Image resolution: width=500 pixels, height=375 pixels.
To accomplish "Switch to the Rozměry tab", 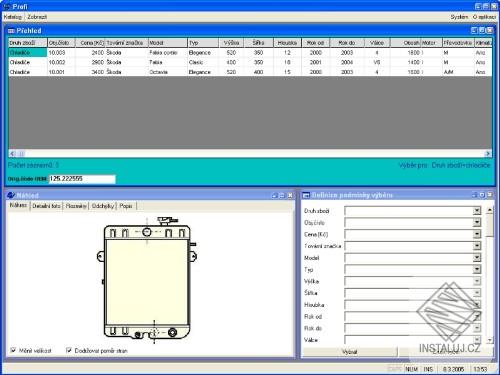I will coord(76,206).
